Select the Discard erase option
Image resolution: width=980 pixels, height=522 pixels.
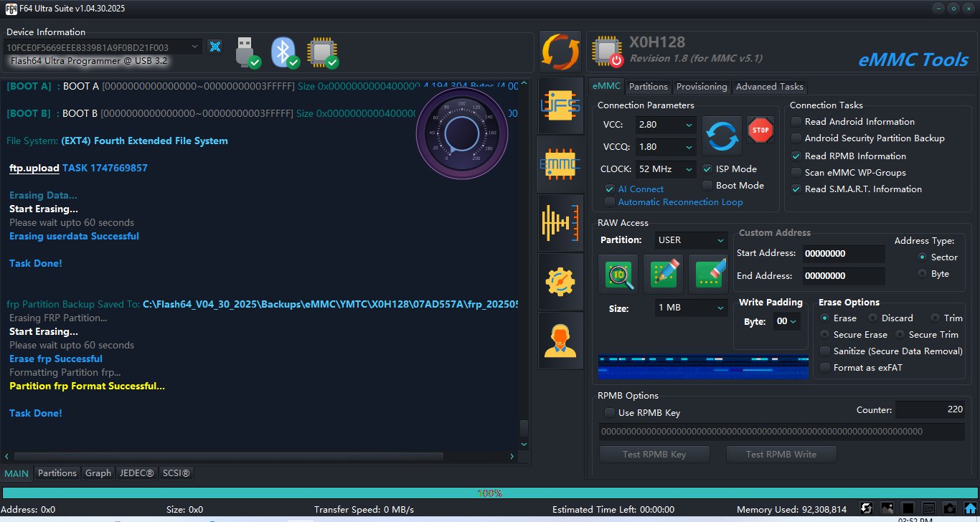873,318
